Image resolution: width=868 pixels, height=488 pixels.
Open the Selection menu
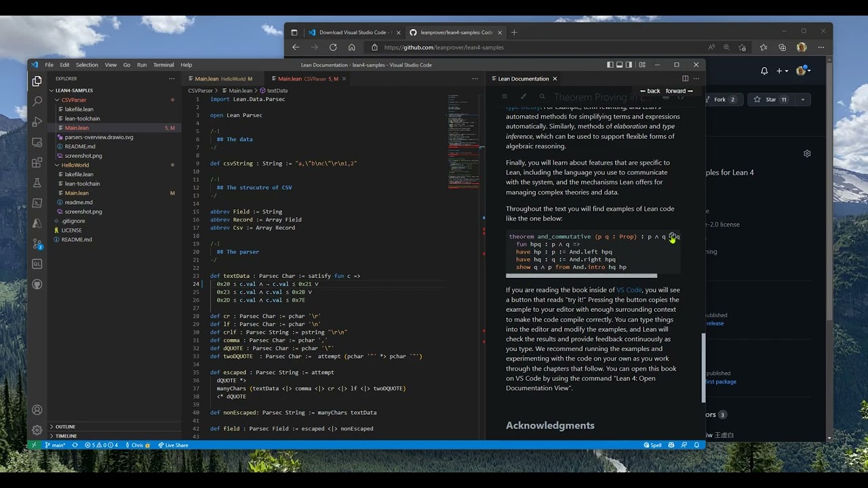[87, 65]
